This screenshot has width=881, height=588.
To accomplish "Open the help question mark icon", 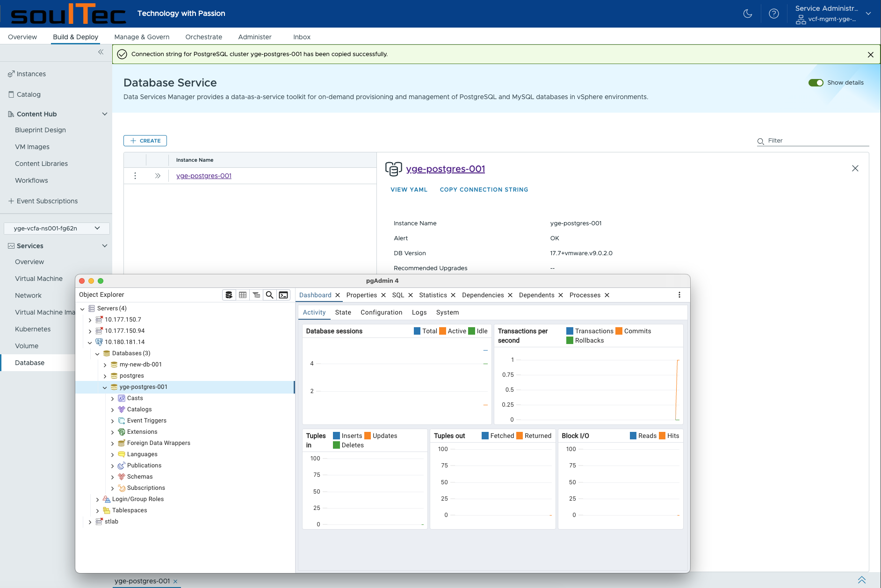I will (x=774, y=14).
